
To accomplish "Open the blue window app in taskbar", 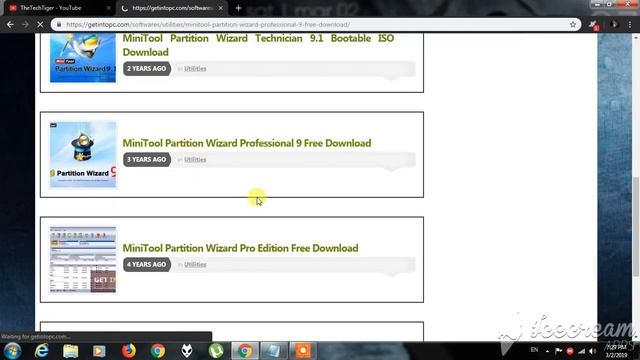I will pos(273,351).
